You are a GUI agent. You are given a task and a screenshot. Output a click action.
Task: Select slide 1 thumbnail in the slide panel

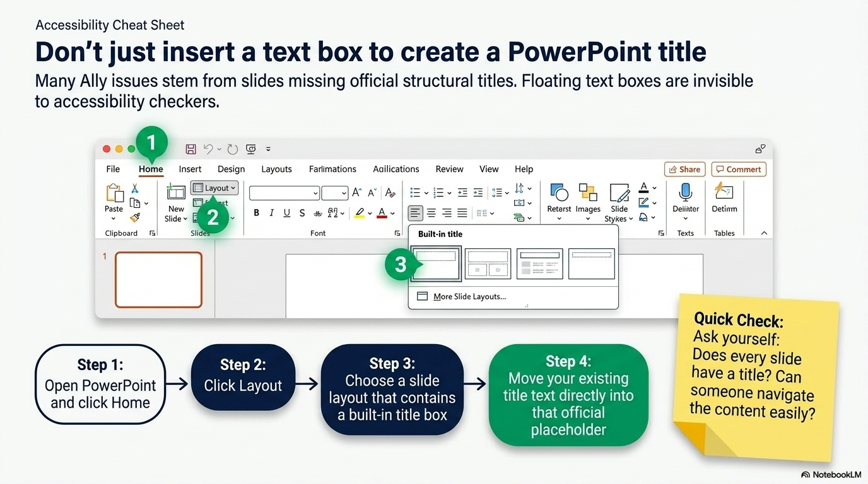pyautogui.click(x=158, y=280)
